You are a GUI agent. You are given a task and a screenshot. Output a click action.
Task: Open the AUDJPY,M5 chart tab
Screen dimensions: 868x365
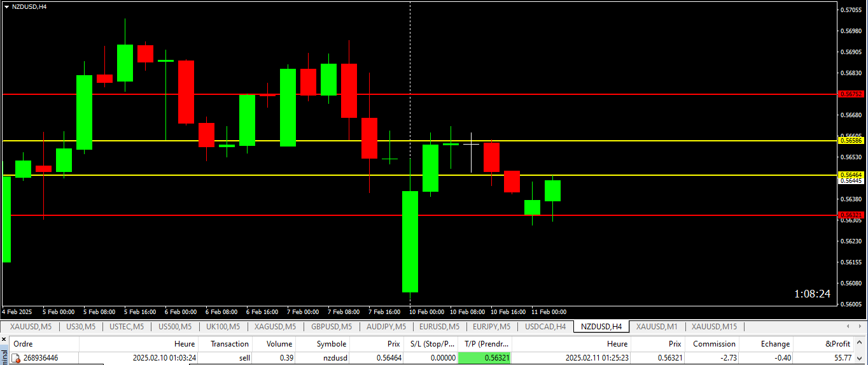click(x=386, y=327)
